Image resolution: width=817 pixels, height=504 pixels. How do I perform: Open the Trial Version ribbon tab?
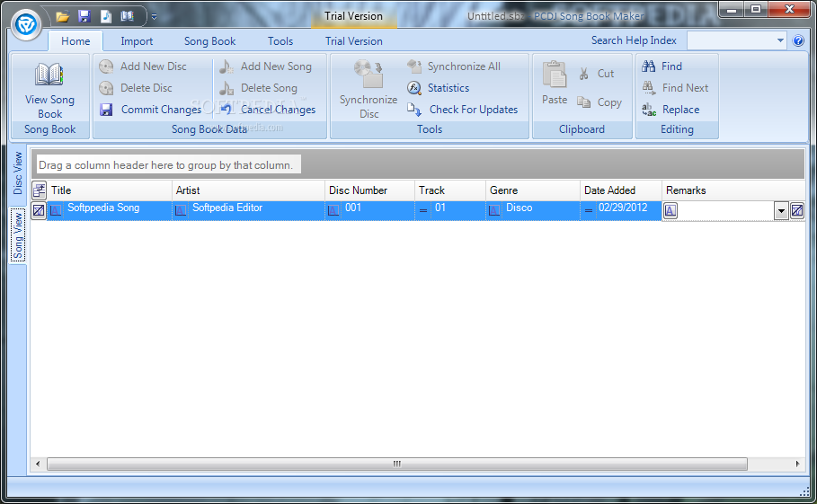point(354,41)
